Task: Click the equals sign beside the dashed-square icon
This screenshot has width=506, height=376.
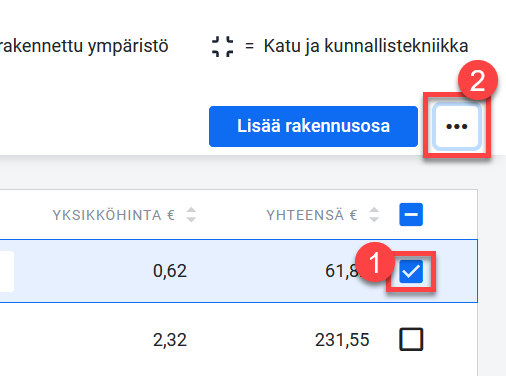Action: coord(249,46)
